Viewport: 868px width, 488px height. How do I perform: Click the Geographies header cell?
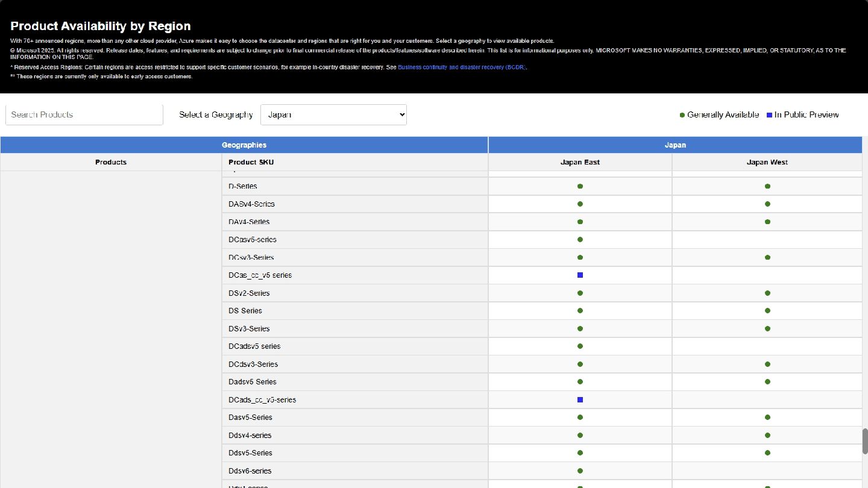(244, 145)
